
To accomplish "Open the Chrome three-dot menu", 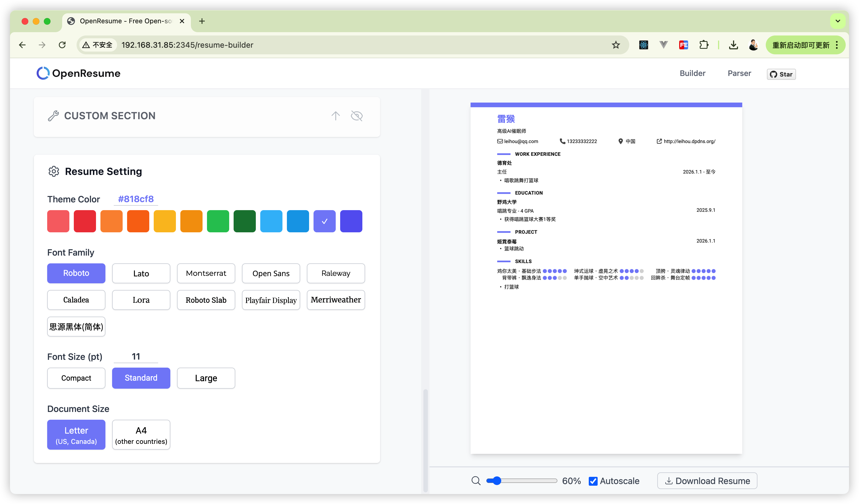I will tap(837, 45).
